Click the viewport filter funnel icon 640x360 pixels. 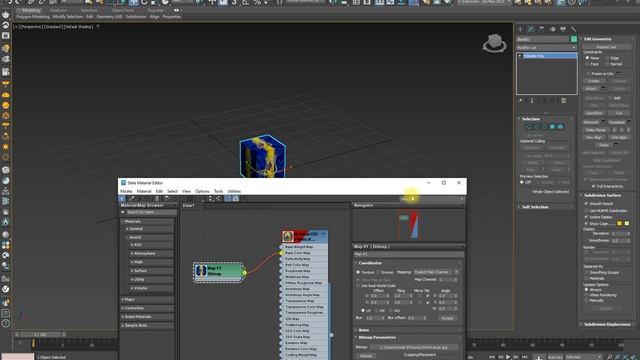(x=98, y=27)
